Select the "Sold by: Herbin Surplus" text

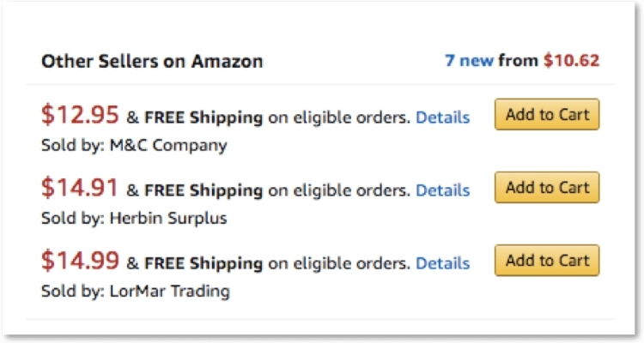pyautogui.click(x=134, y=218)
